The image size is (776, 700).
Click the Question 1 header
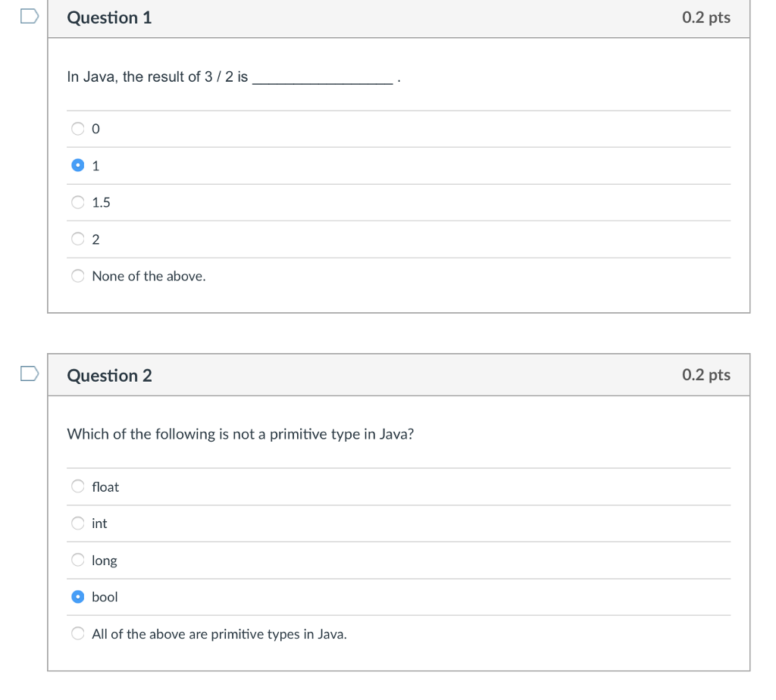pyautogui.click(x=109, y=17)
